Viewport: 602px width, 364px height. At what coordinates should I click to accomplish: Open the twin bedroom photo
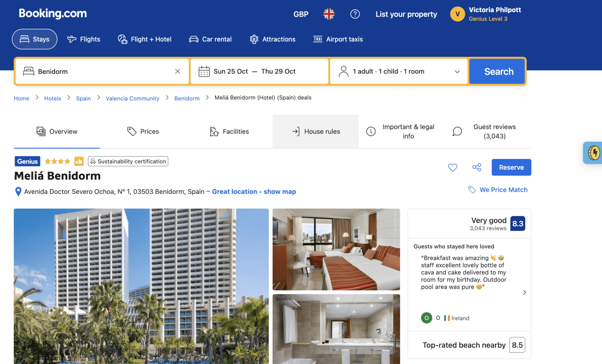click(x=336, y=249)
